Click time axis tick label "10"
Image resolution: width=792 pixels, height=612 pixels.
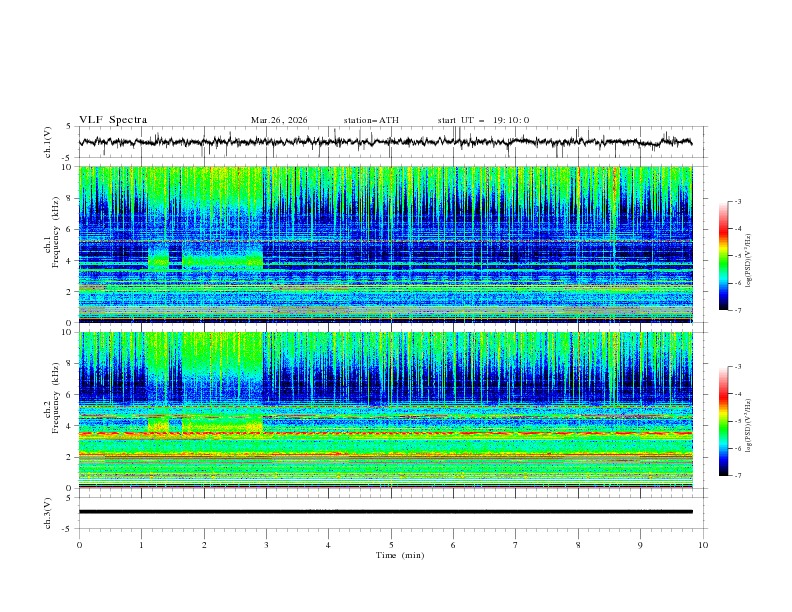(703, 545)
